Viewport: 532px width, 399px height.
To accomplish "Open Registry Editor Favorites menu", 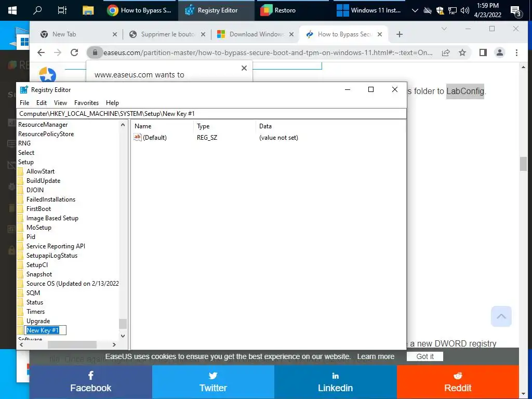I will 87,103.
